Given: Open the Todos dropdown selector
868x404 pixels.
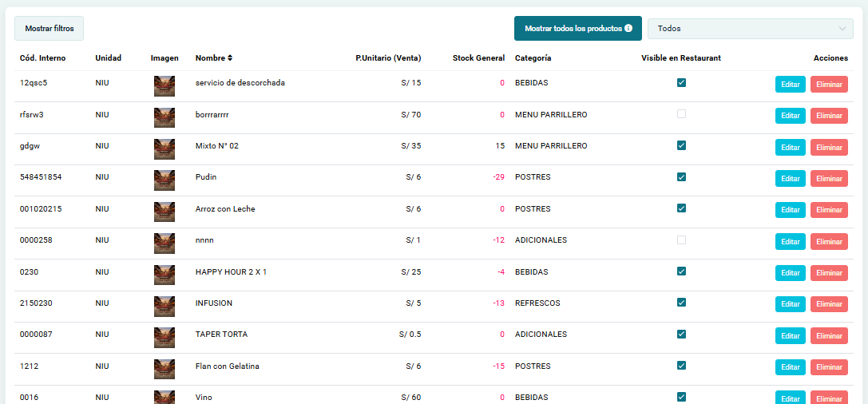Looking at the screenshot, I should pos(750,28).
